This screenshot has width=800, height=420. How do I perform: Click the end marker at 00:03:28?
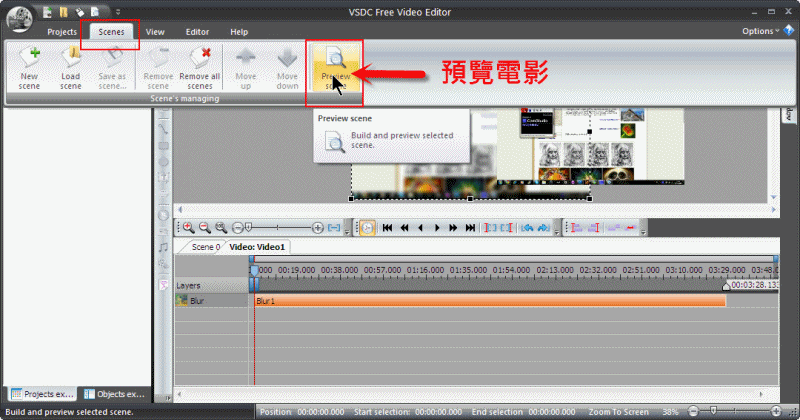(726, 286)
